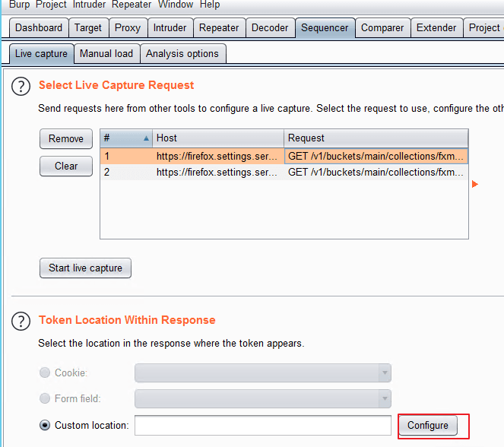504x447 pixels.
Task: Switch to the Proxy tab
Action: [128, 28]
